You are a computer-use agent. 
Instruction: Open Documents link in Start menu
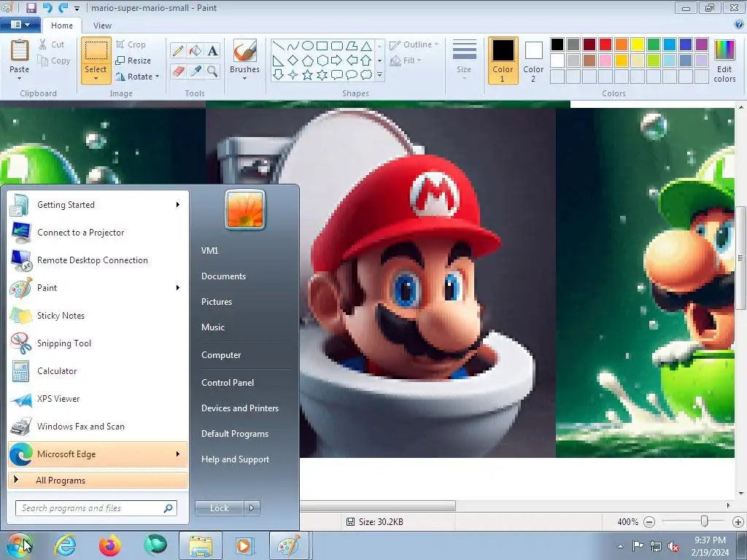(x=223, y=276)
